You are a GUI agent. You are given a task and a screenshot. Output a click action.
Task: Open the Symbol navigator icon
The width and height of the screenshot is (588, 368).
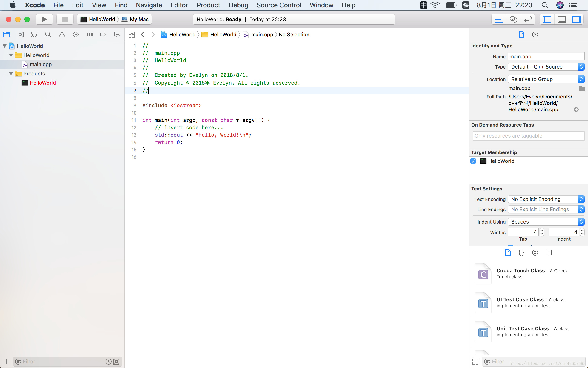tap(34, 34)
